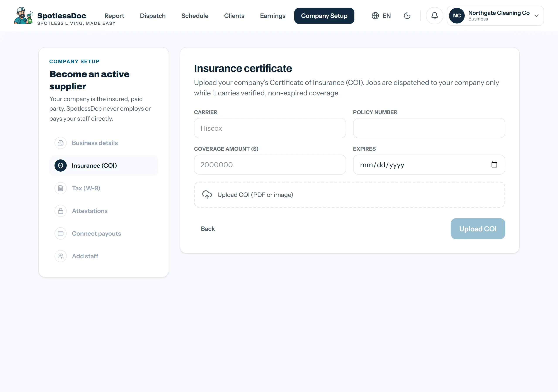Viewport: 558px width, 392px height.
Task: Open the EN language globe selector
Action: pyautogui.click(x=381, y=16)
